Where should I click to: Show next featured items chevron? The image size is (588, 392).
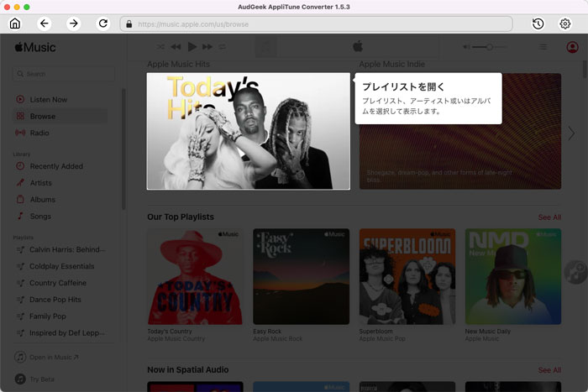pyautogui.click(x=571, y=133)
